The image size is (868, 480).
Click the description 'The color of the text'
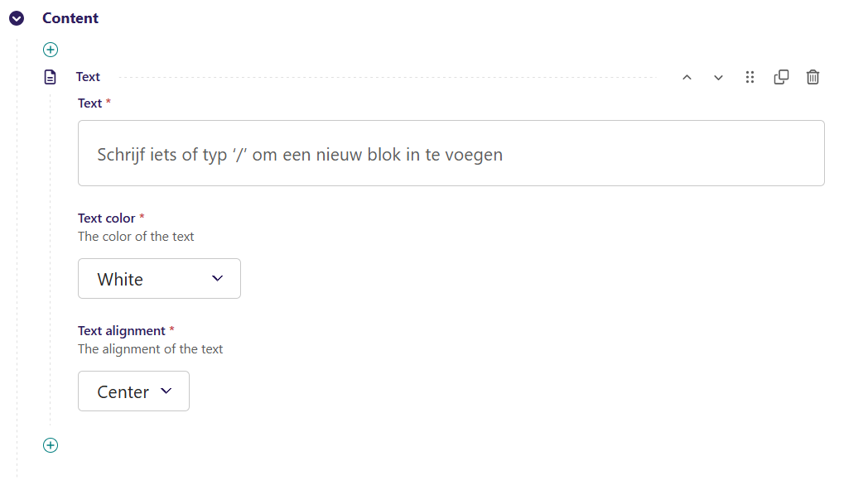(136, 237)
